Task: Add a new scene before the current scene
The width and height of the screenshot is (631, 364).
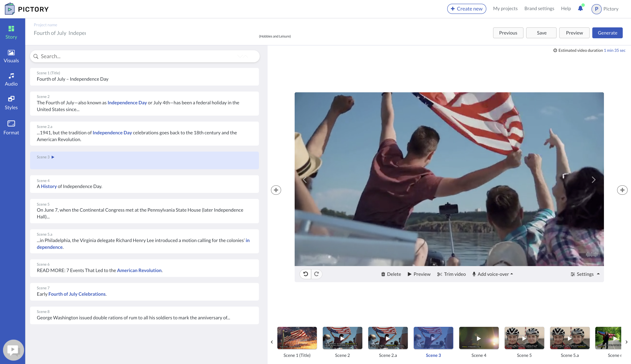Action: point(276,190)
